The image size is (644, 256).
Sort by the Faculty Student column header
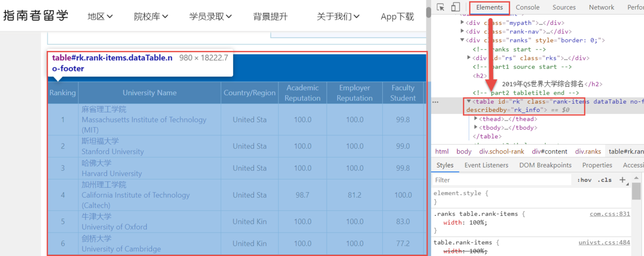pos(403,93)
